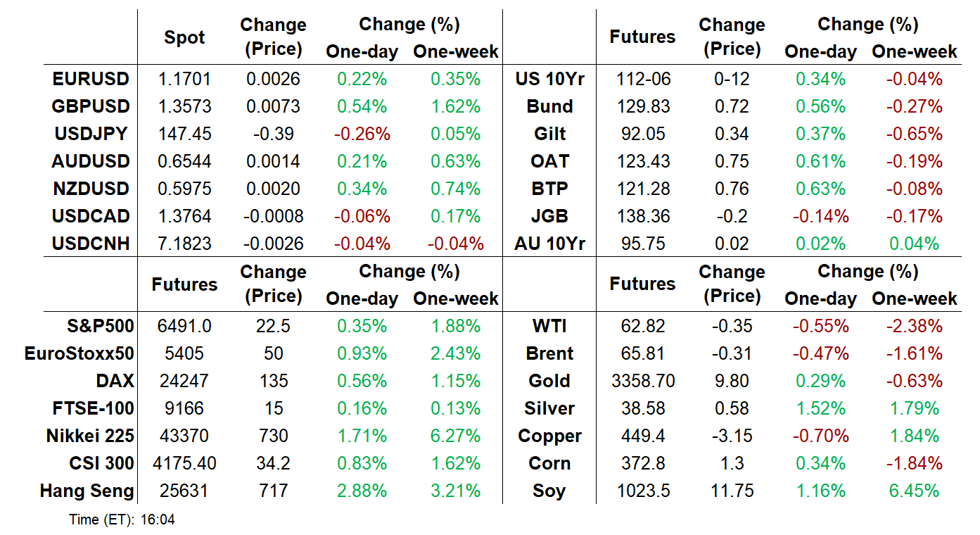This screenshot has width=980, height=535.
Task: Select the US 10Yr row label
Action: 549,79
